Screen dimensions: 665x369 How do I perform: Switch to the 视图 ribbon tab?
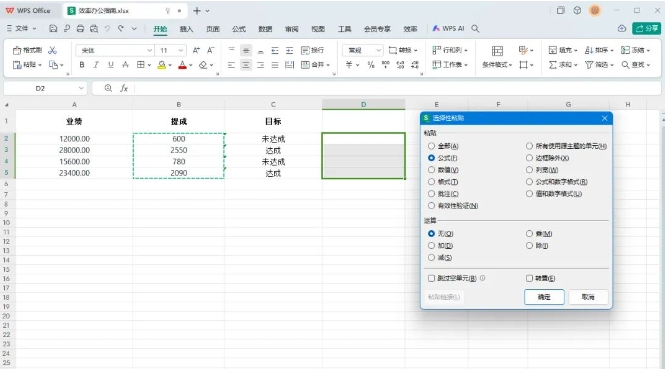click(x=318, y=29)
